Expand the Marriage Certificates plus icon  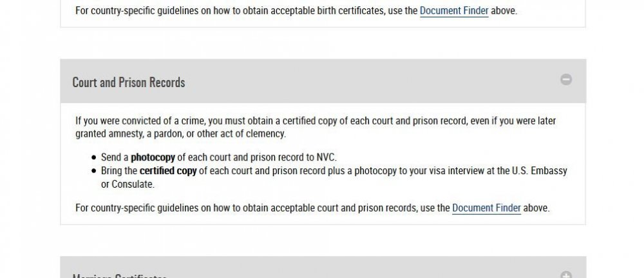[566, 275]
